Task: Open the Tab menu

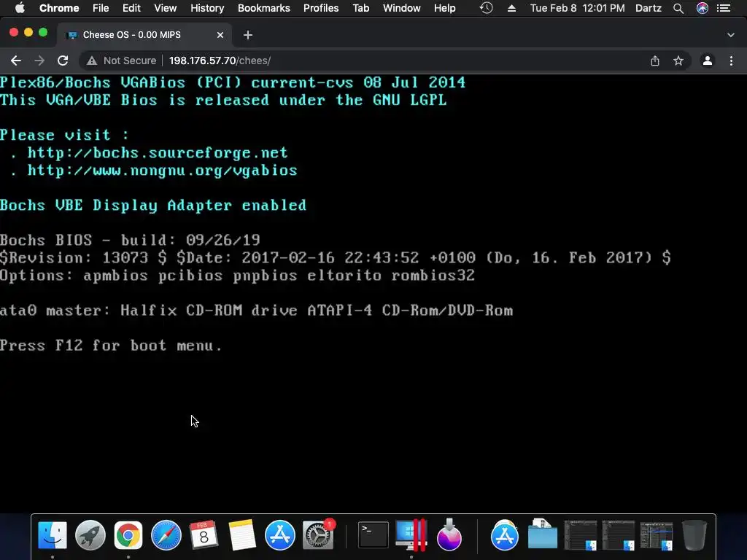Action: click(361, 8)
